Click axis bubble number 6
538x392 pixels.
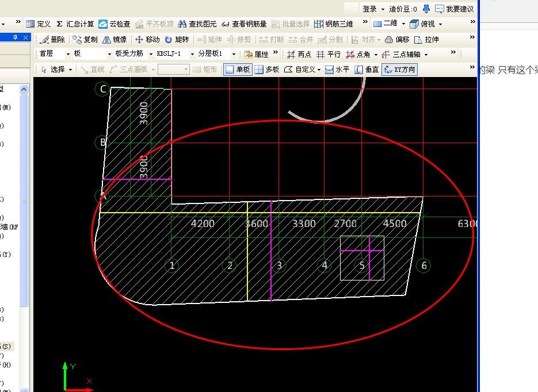[x=423, y=265]
